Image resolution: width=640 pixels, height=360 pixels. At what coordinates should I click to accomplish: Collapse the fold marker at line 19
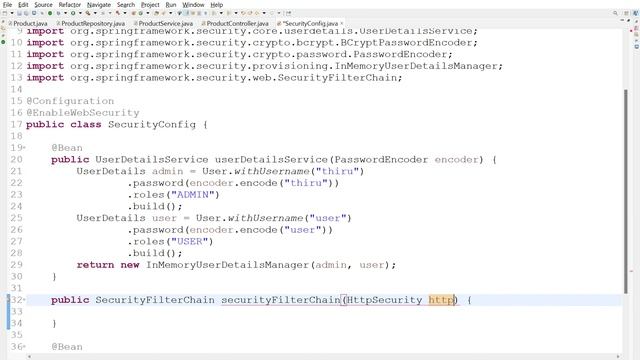coord(24,148)
